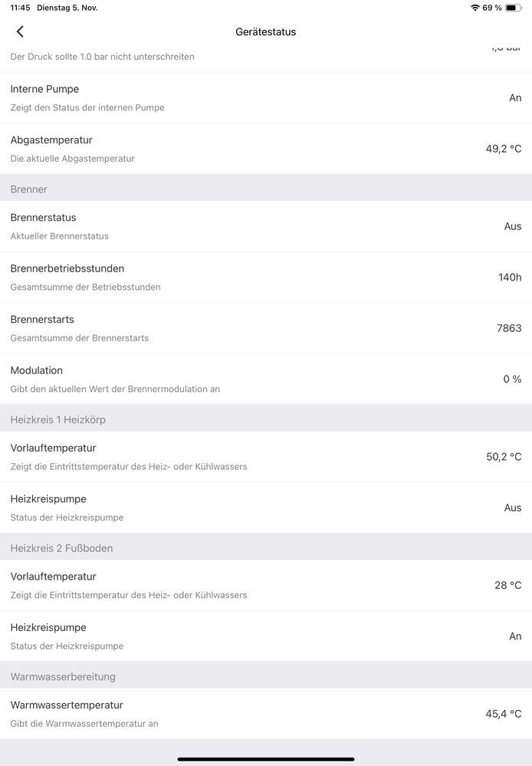Tap the Brennerstatus row
This screenshot has width=532, height=766.
pos(266,226)
